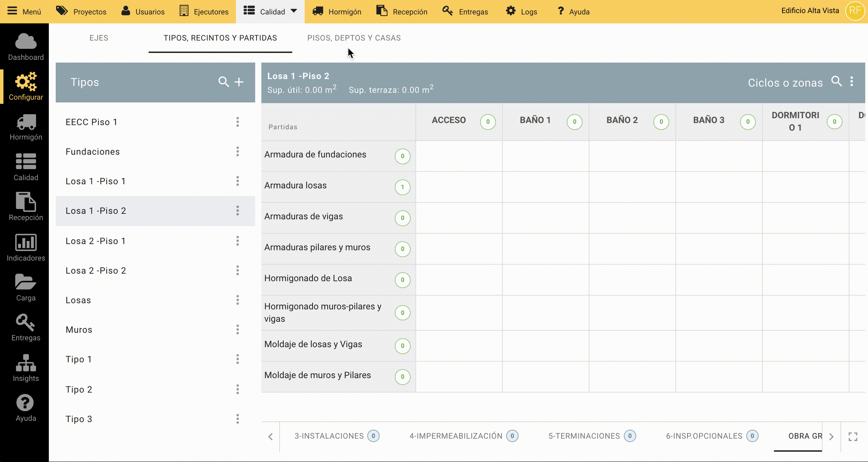The image size is (868, 462).
Task: Open Ciclos o zonas more options menu
Action: click(x=851, y=81)
